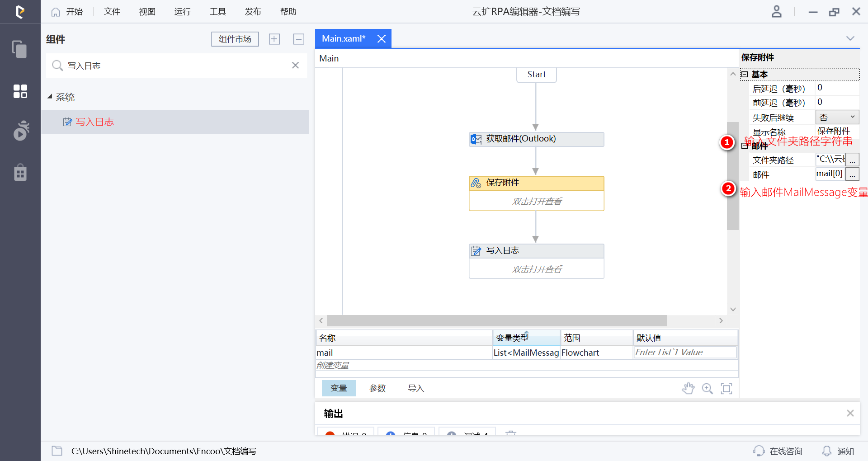
Task: Click the edit icon on 写入日志 activity
Action: click(x=476, y=251)
